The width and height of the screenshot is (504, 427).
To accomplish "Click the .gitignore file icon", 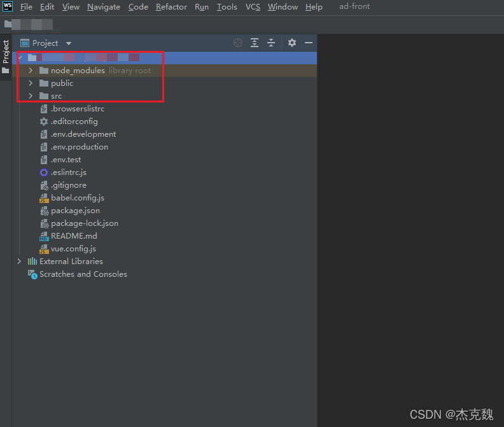I will click(44, 185).
